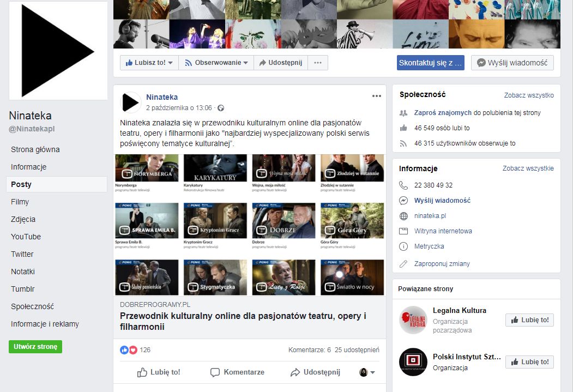The image size is (573, 392).
Task: Like Legalna Kultura with Lubię to!
Action: click(529, 320)
